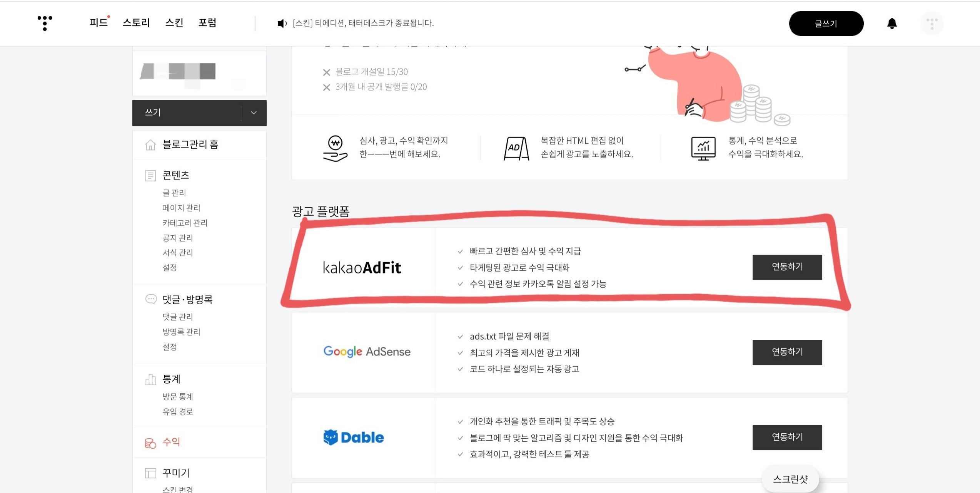Viewport: 980px width, 493px height.
Task: Click the Google AdSense logo
Action: point(367,352)
